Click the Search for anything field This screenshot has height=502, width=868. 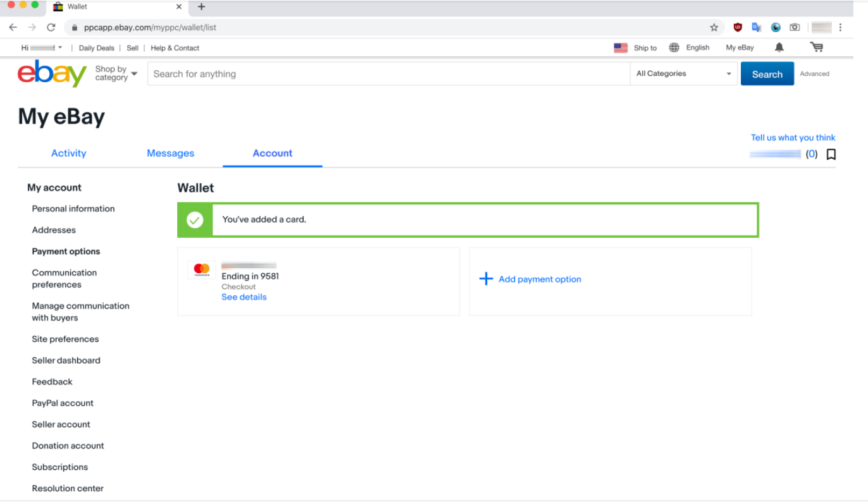click(x=388, y=73)
